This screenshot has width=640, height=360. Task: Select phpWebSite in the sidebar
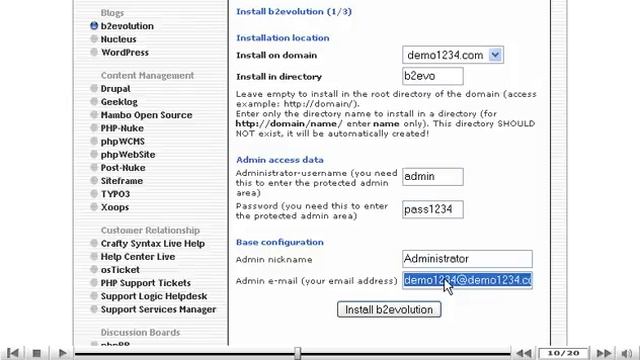pos(128,155)
